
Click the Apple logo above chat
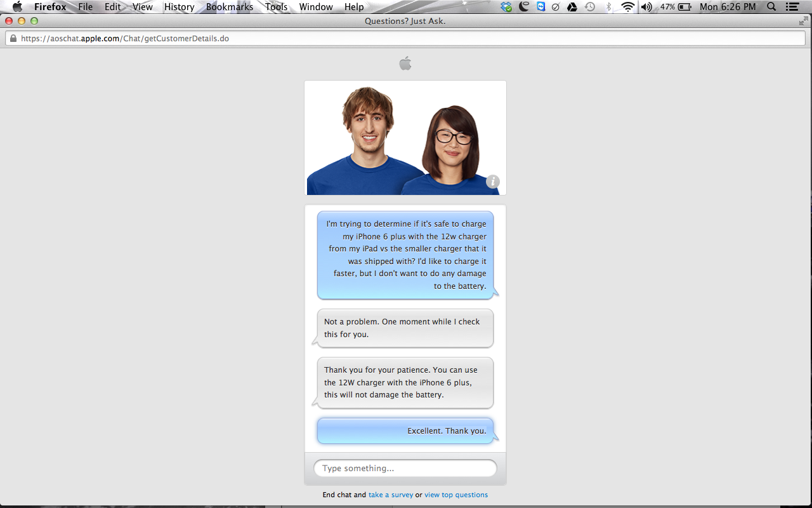pyautogui.click(x=405, y=63)
